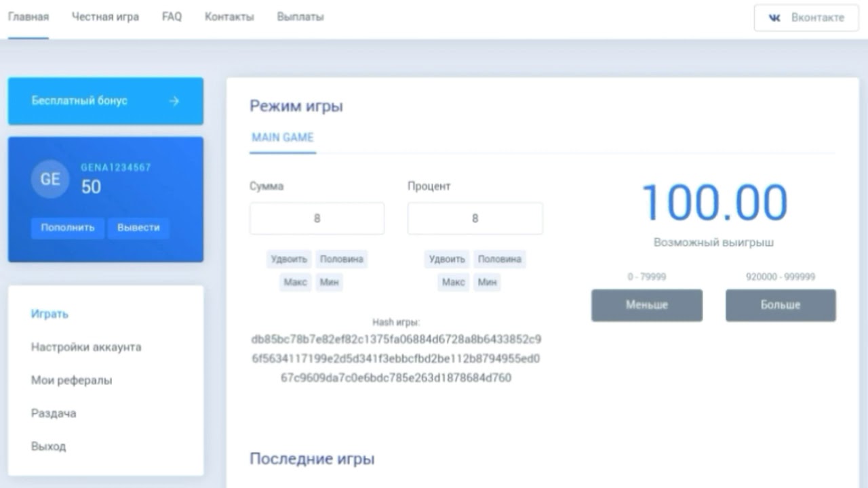The width and height of the screenshot is (868, 488).
Task: Select Играть in the sidebar
Action: (x=50, y=314)
